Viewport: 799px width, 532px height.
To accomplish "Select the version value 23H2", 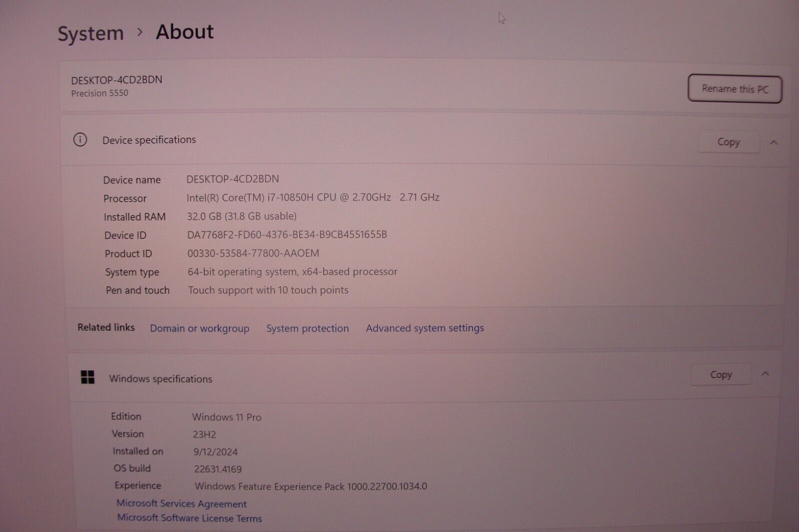I will (204, 435).
